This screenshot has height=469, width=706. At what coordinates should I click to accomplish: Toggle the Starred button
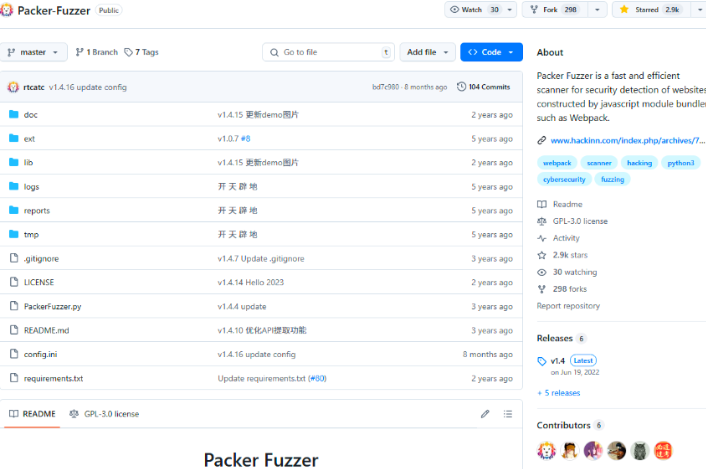point(652,9)
